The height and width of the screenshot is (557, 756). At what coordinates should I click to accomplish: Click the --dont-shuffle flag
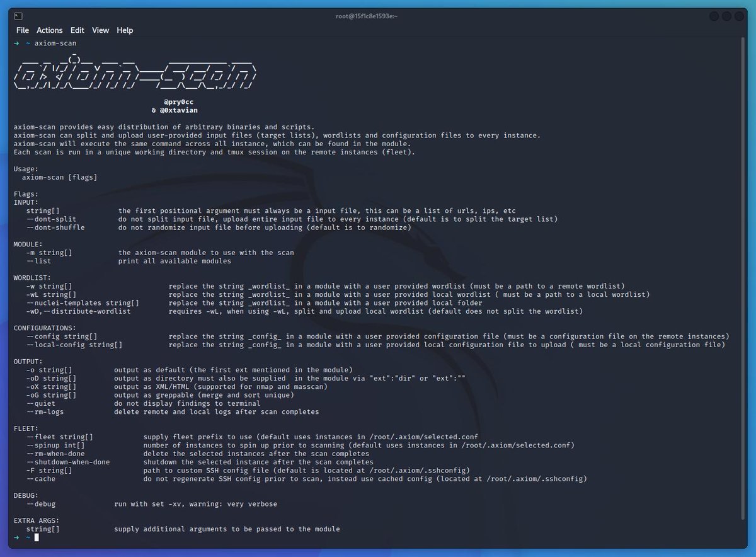coord(55,227)
